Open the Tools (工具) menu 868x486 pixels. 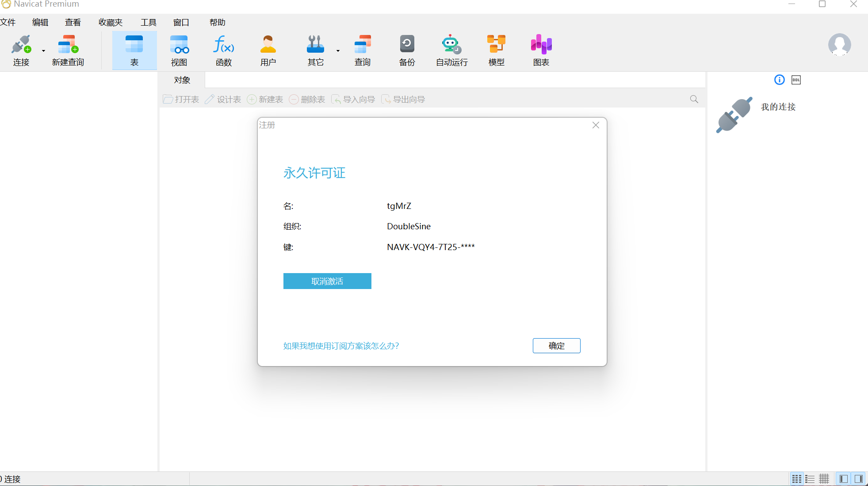point(149,23)
